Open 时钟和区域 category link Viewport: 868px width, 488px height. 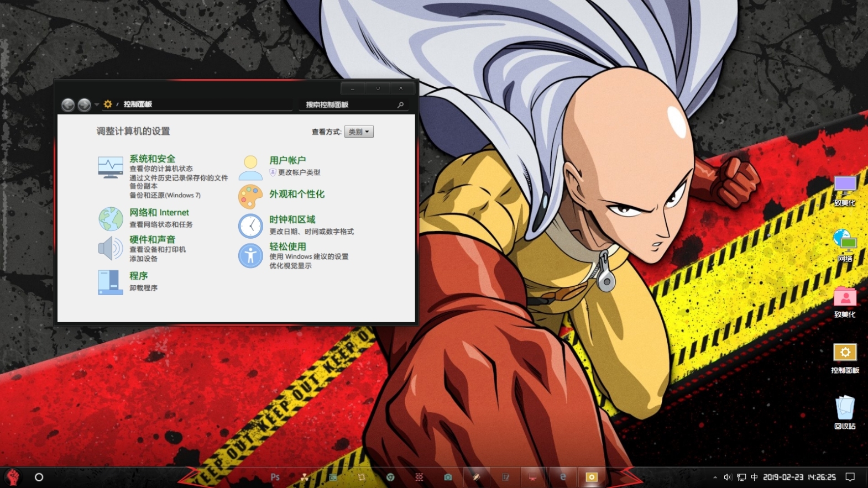point(292,219)
